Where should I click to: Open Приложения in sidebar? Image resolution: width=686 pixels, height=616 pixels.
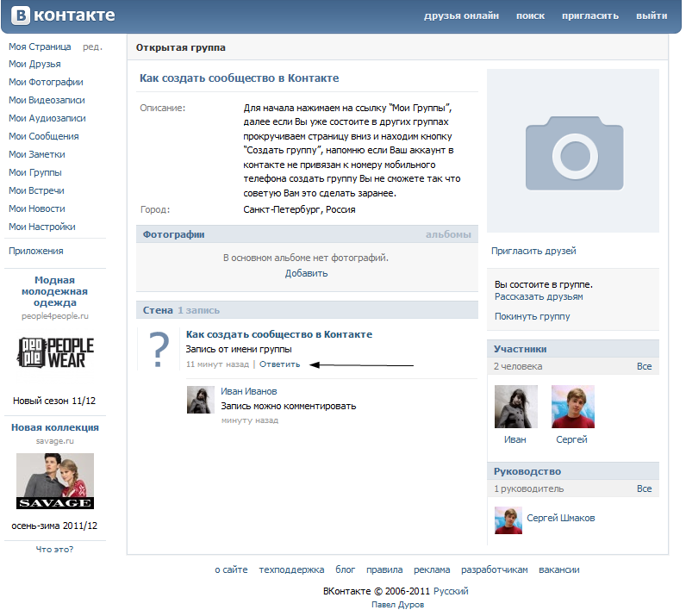coord(36,252)
